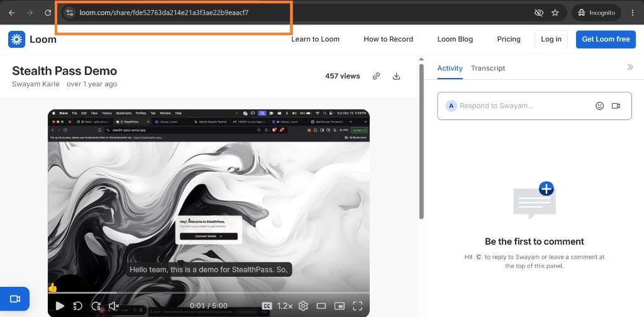Open the 1.2× playback speed menu
This screenshot has width=644, height=317.
285,306
